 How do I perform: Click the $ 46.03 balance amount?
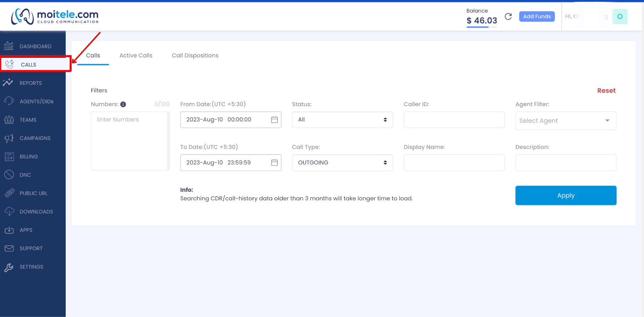[482, 20]
